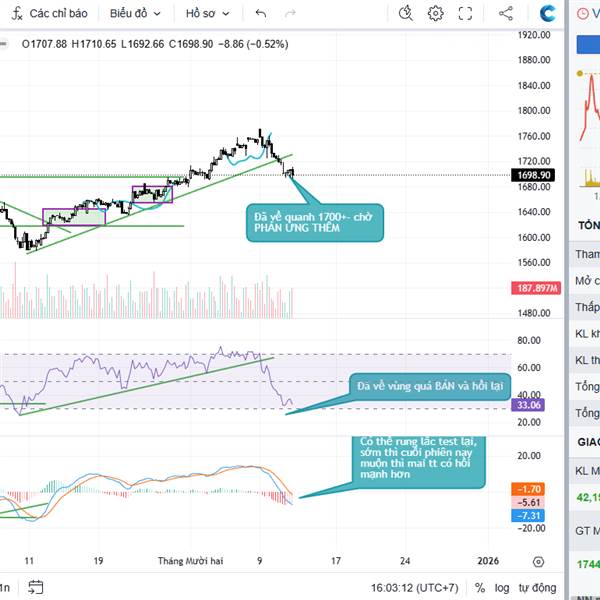Image resolution: width=600 pixels, height=600 pixels.
Task: Expand the Hồ sơ dropdown
Action: (208, 14)
